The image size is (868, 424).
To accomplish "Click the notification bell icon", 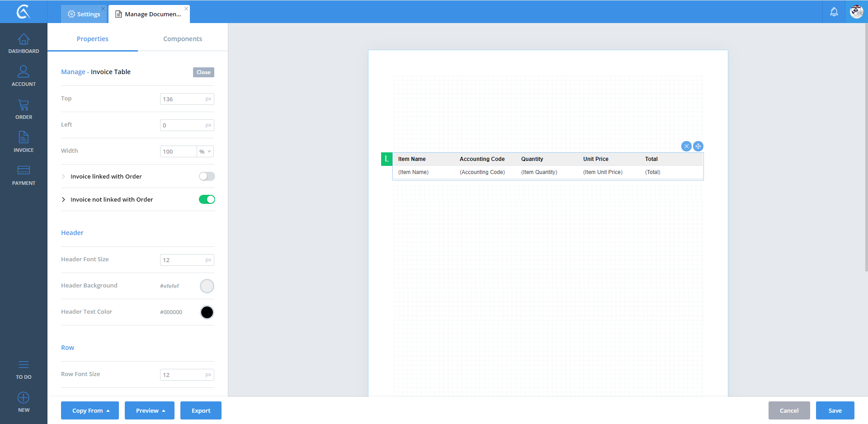I will click(x=834, y=12).
